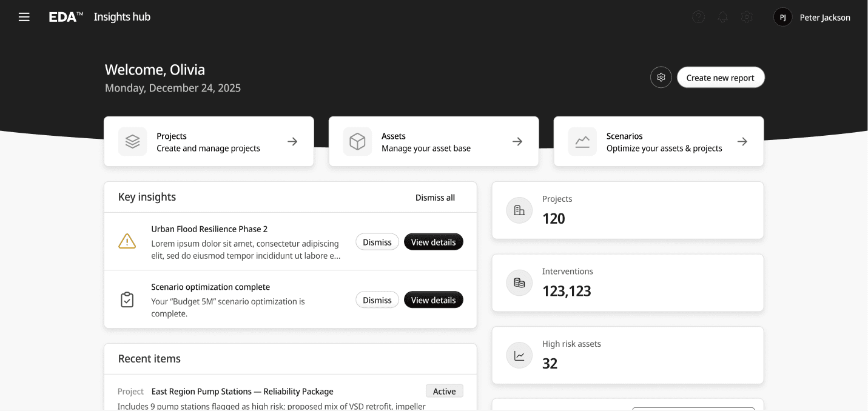The width and height of the screenshot is (868, 411).
Task: Dismiss the Scenario optimization complete insight
Action: click(377, 300)
